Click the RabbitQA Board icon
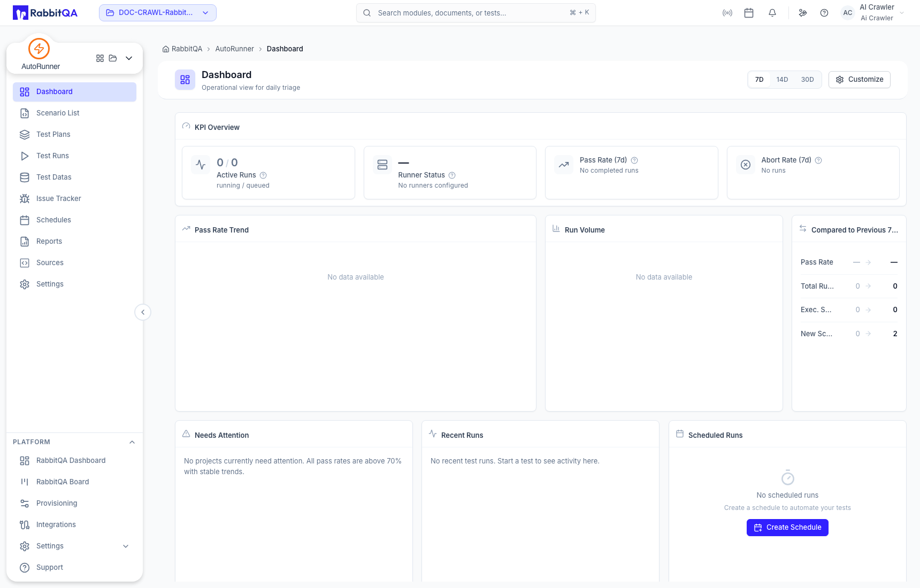The height and width of the screenshot is (588, 920). coord(25,482)
